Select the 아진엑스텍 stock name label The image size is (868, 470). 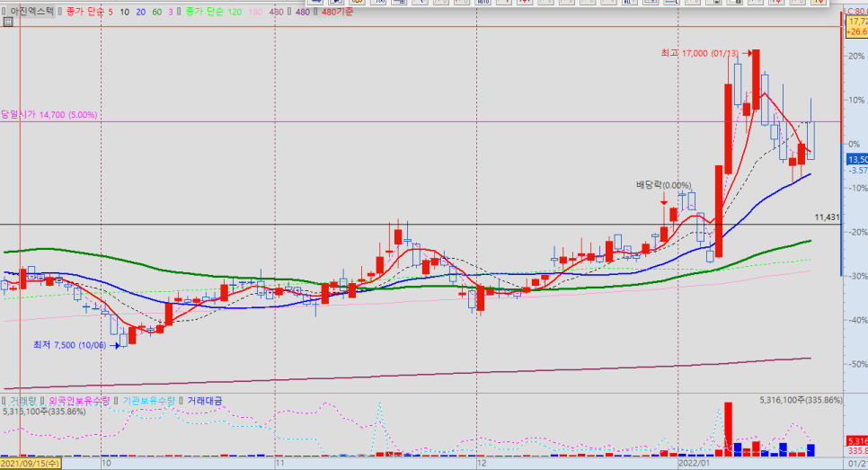32,12
